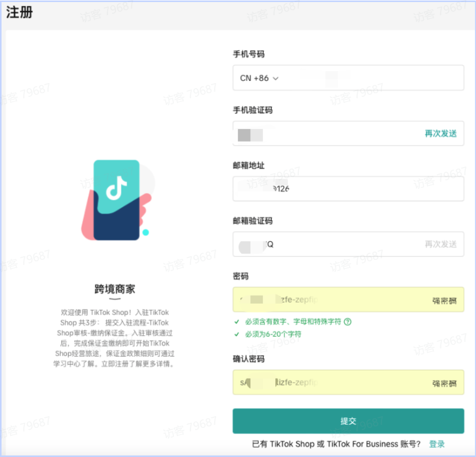Image resolution: width=476 pixels, height=457 pixels.
Task: Click 强密码 indicator in the 密码 field
Action: [x=444, y=301]
